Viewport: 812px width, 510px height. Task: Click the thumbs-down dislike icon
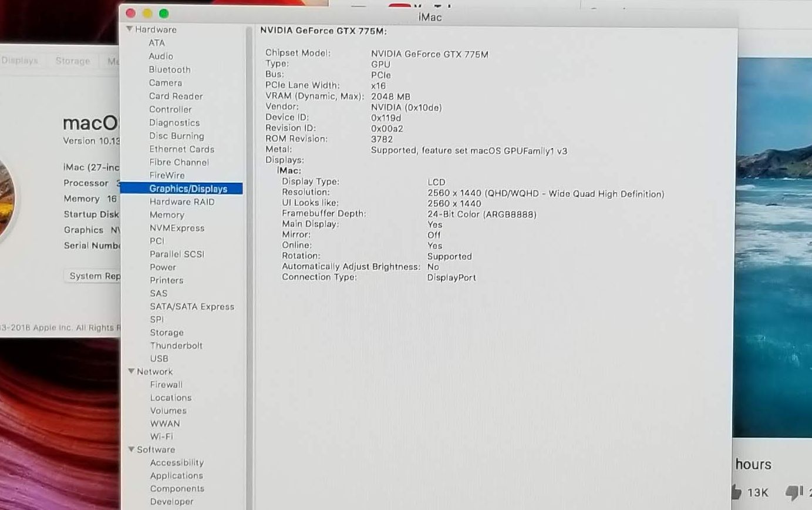click(x=793, y=492)
